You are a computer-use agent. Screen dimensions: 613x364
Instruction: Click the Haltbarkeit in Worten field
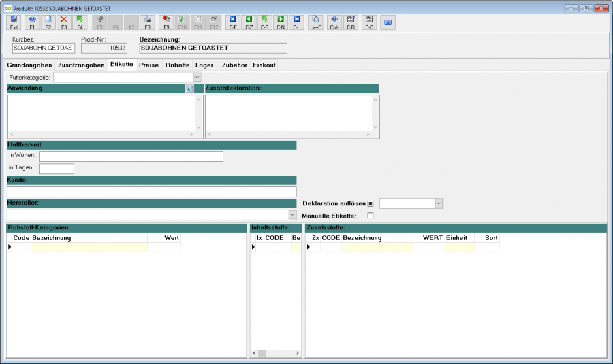[131, 156]
